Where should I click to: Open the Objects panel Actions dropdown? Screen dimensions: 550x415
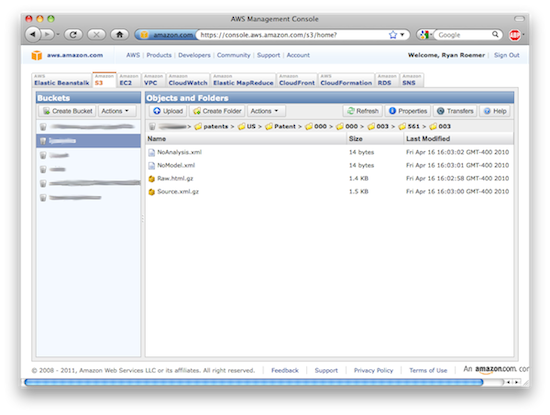(x=266, y=111)
